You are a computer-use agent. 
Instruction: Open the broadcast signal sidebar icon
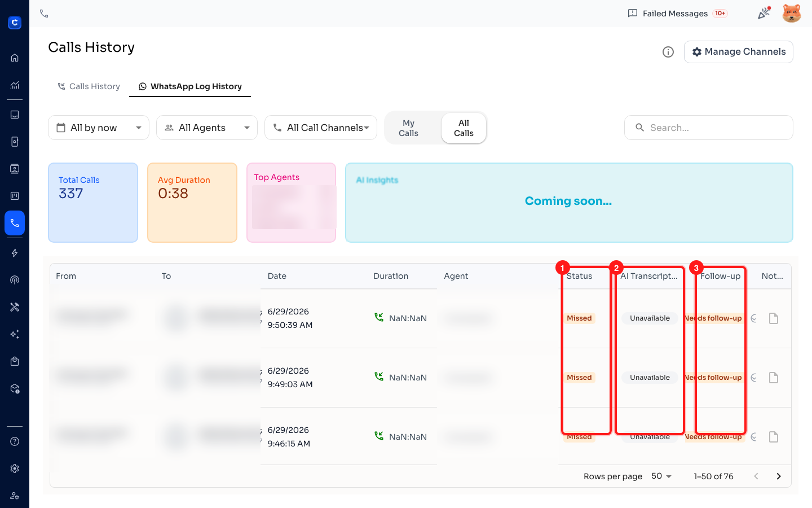click(15, 280)
